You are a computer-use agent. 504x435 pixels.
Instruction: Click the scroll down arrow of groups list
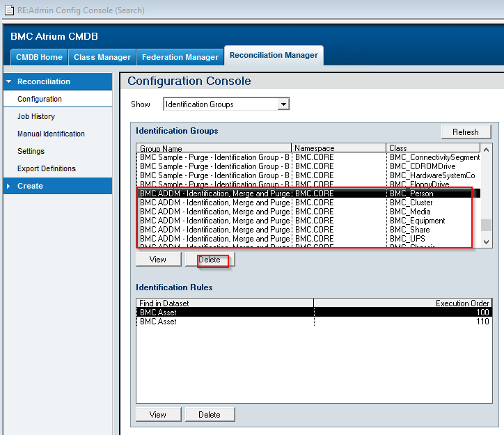(x=487, y=242)
